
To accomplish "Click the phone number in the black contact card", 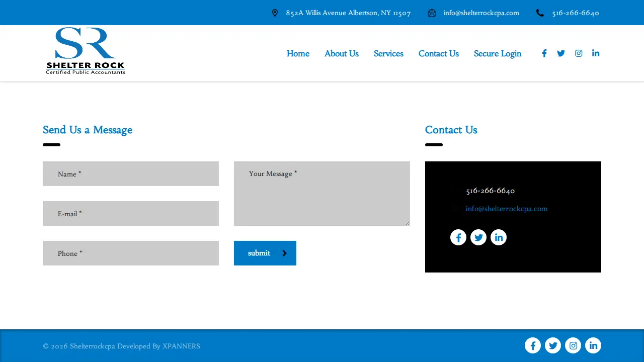I will tap(491, 191).
